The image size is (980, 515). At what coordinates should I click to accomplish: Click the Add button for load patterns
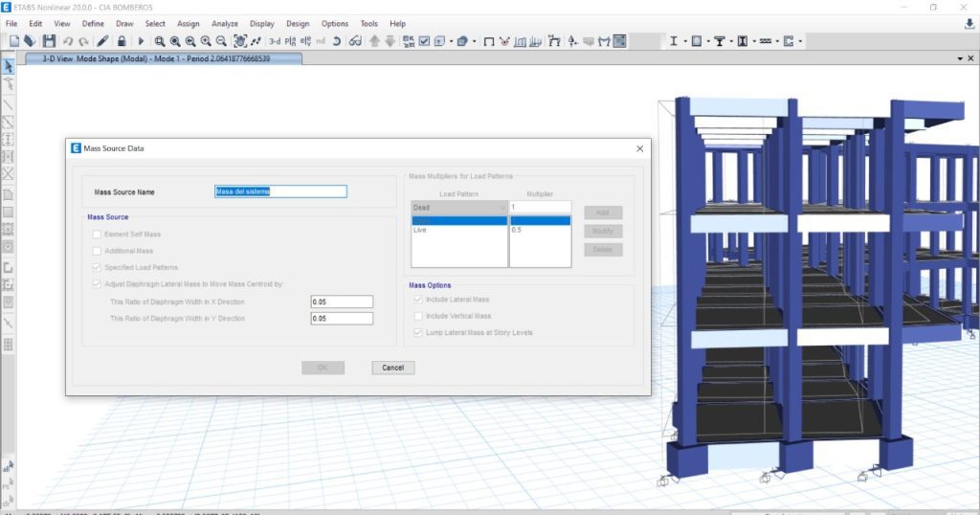[x=603, y=213]
